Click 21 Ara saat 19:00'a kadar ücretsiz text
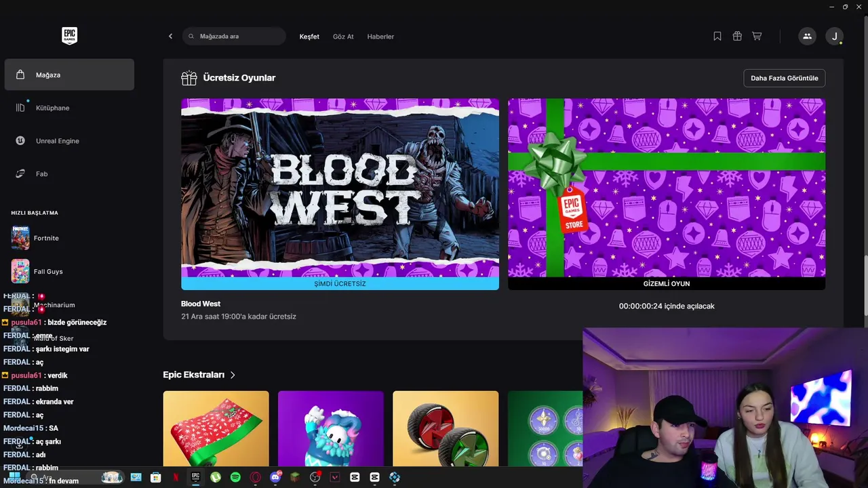The width and height of the screenshot is (868, 488). pyautogui.click(x=239, y=317)
